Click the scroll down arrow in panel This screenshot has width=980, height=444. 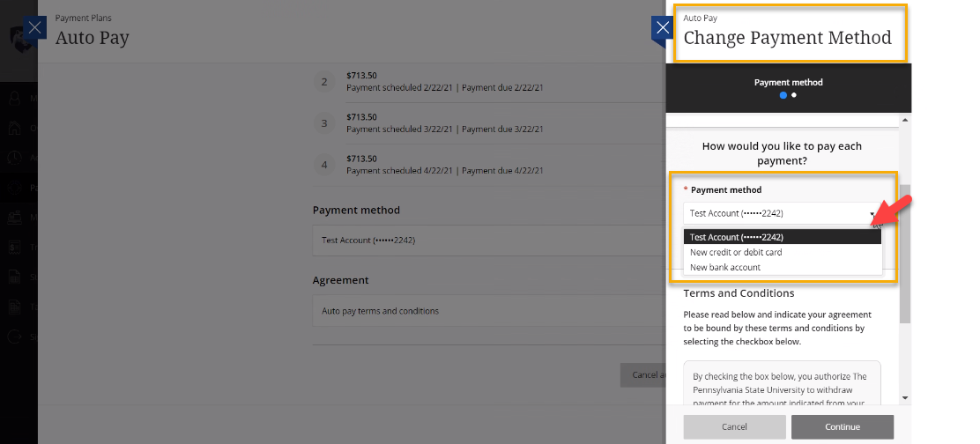click(905, 398)
